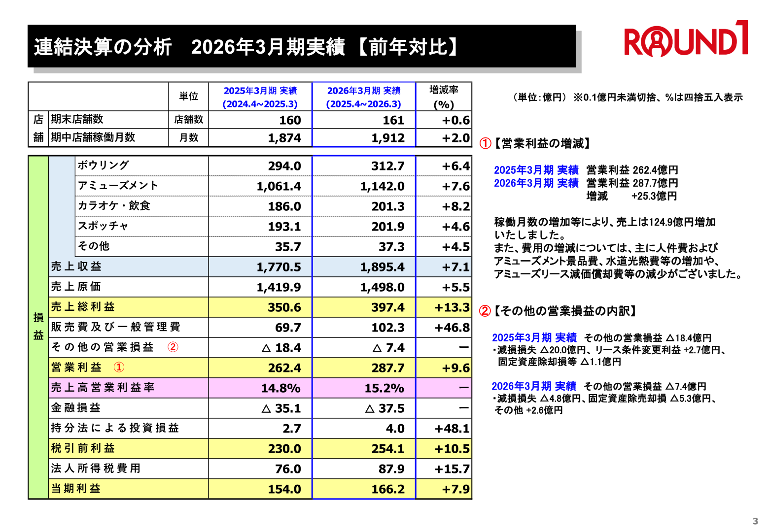The image size is (769, 532).
Task: Click the vertical 損益 section label
Action: (x=38, y=326)
